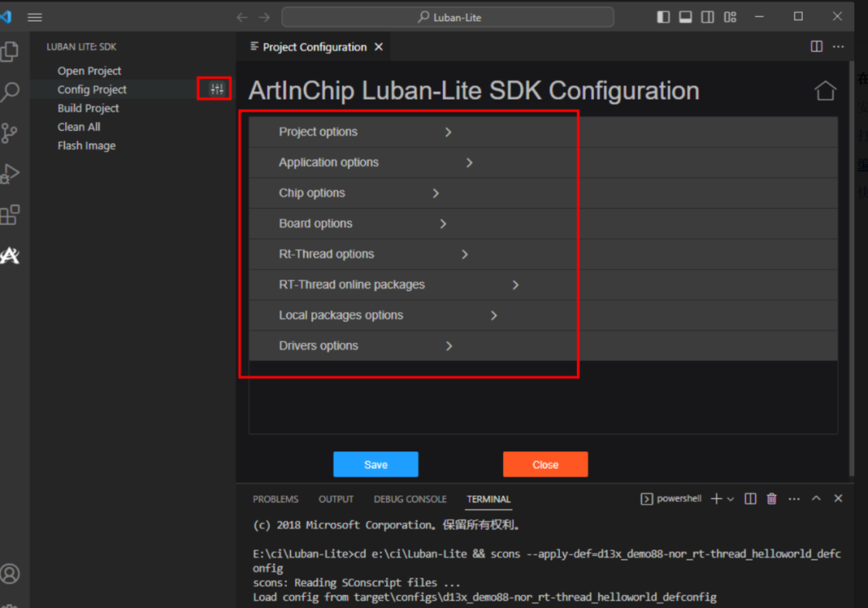Switch to the DEBUG CONSOLE tab

[x=410, y=499]
